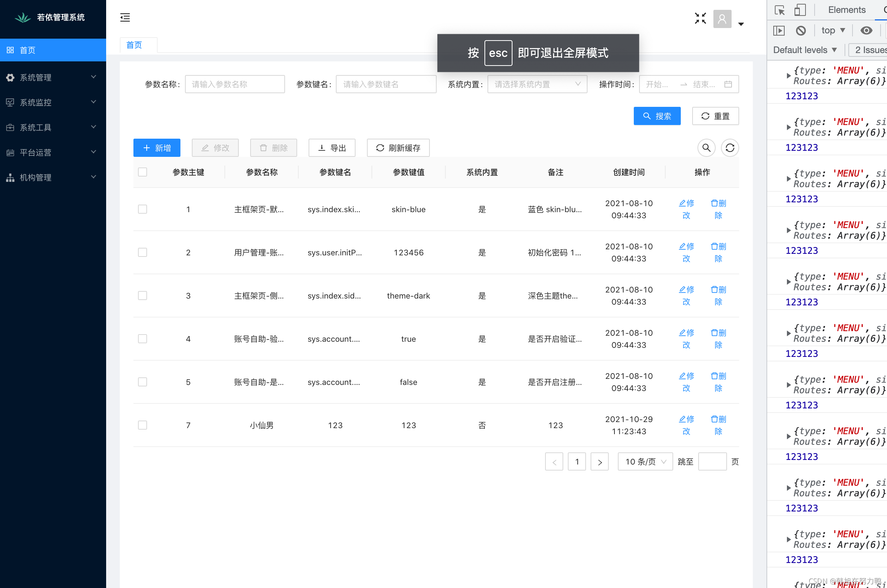Refresh the table with the circular arrow icon
Viewport: 887px width, 588px height.
tap(730, 148)
